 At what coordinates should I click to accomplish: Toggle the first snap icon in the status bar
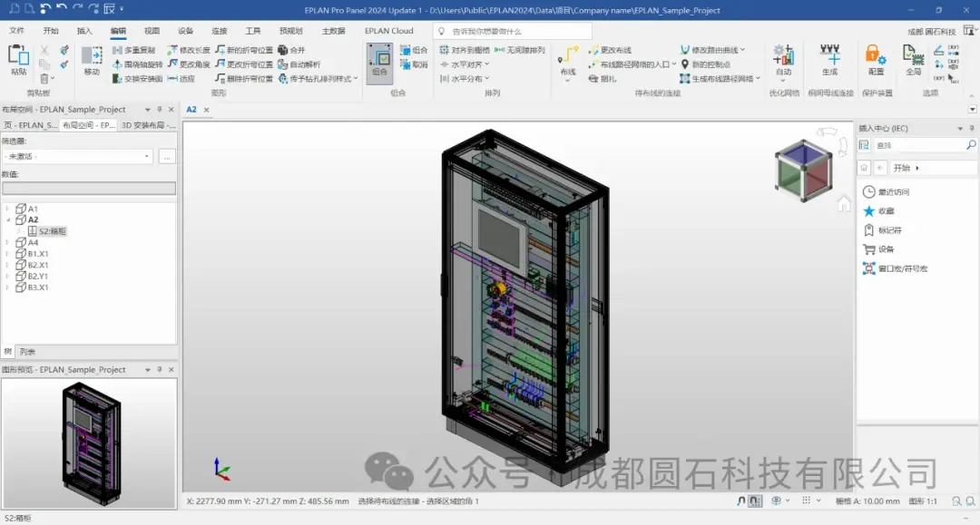point(741,501)
